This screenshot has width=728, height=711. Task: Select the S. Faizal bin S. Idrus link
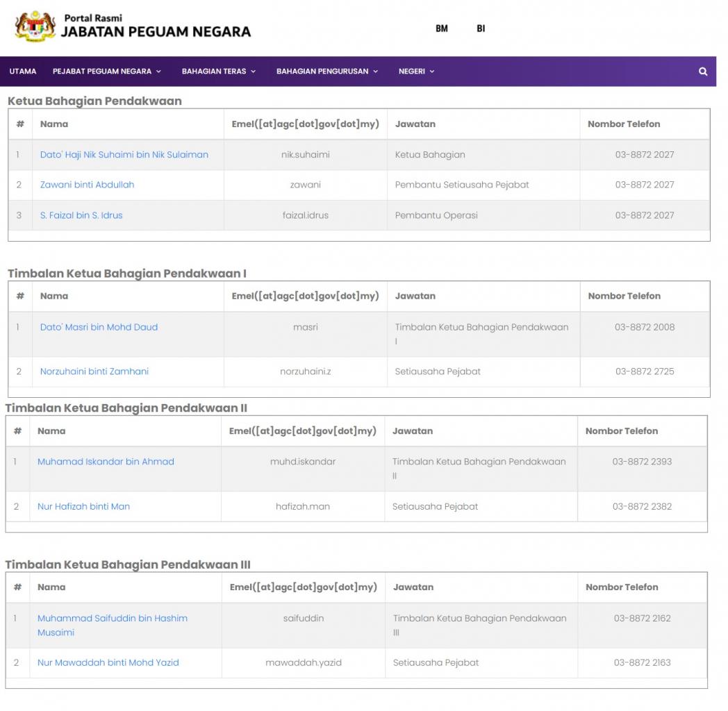pos(81,215)
